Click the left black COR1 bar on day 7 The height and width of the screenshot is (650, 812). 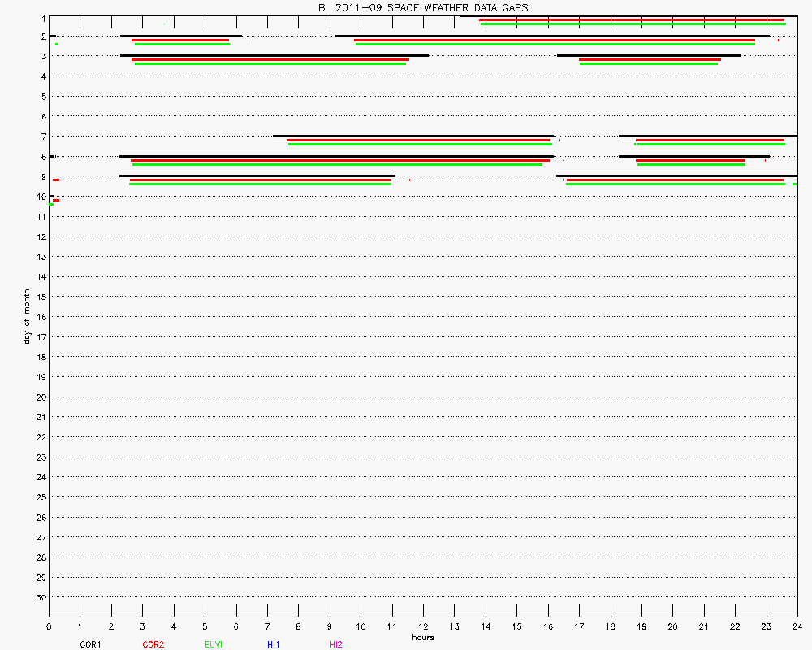(x=413, y=136)
